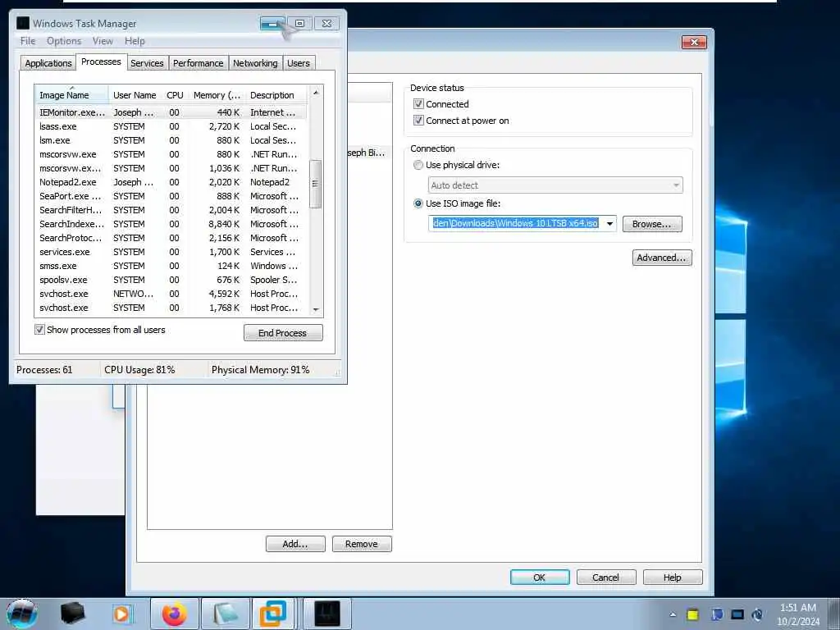
Task: Click the End Process button
Action: point(283,333)
